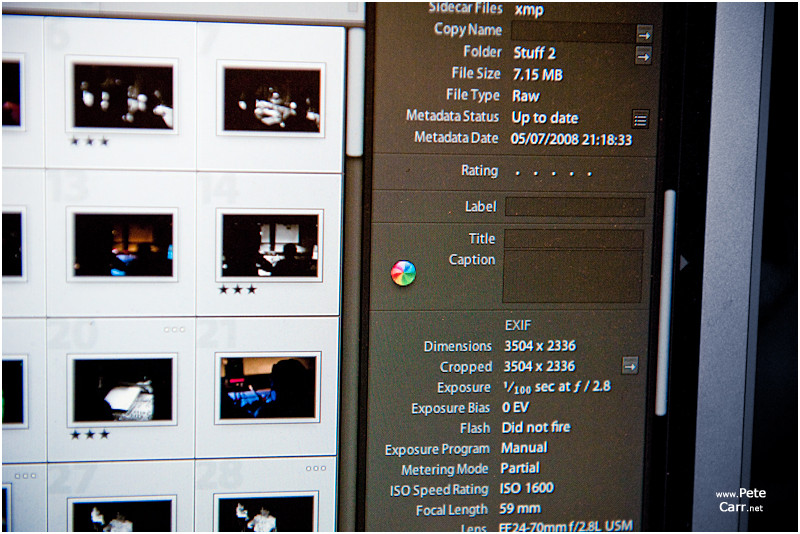Screen dimensions: 800x534
Task: Click inside the Caption text box
Action: pos(572,277)
